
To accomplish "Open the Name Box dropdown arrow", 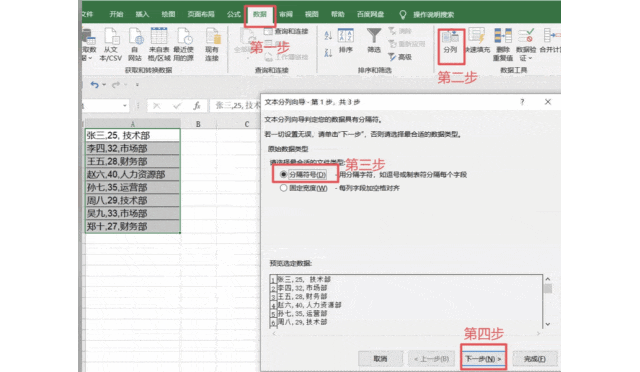I will 124,106.
